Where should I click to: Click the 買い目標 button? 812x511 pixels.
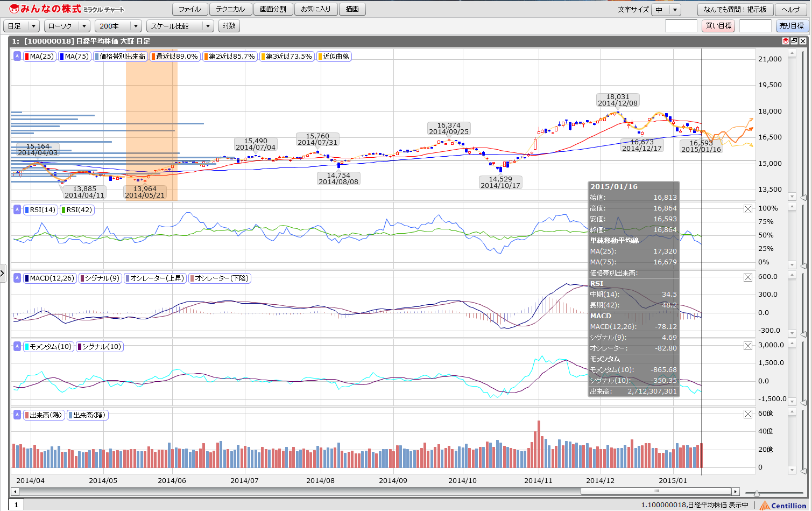(718, 26)
